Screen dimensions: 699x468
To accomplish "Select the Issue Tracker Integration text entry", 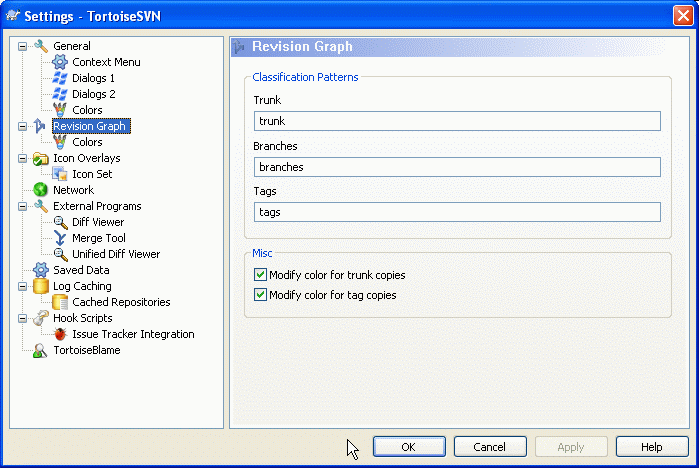I will coord(133,334).
